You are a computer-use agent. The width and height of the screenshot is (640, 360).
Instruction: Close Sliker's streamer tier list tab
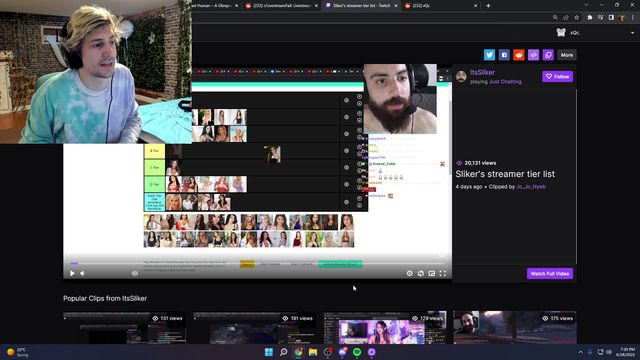[x=396, y=6]
